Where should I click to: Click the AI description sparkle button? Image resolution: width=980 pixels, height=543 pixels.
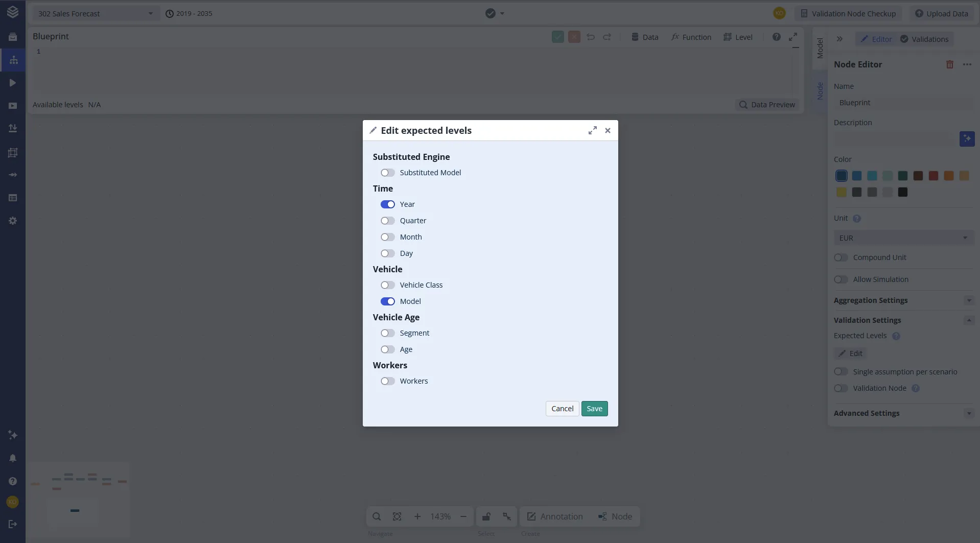click(967, 139)
